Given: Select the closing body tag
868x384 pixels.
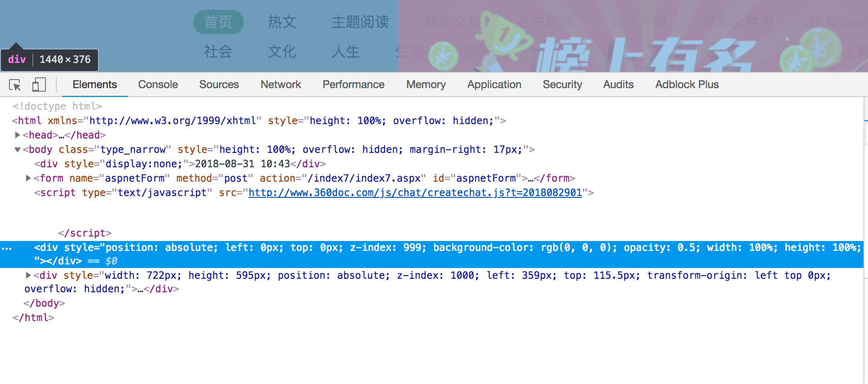Looking at the screenshot, I should tap(44, 304).
